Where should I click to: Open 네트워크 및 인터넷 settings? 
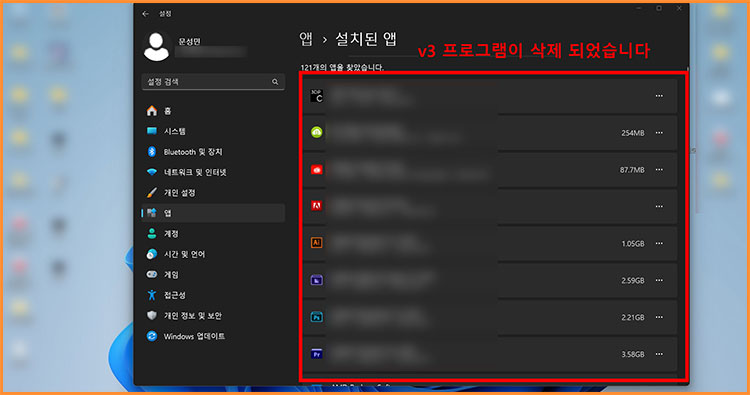[213, 172]
